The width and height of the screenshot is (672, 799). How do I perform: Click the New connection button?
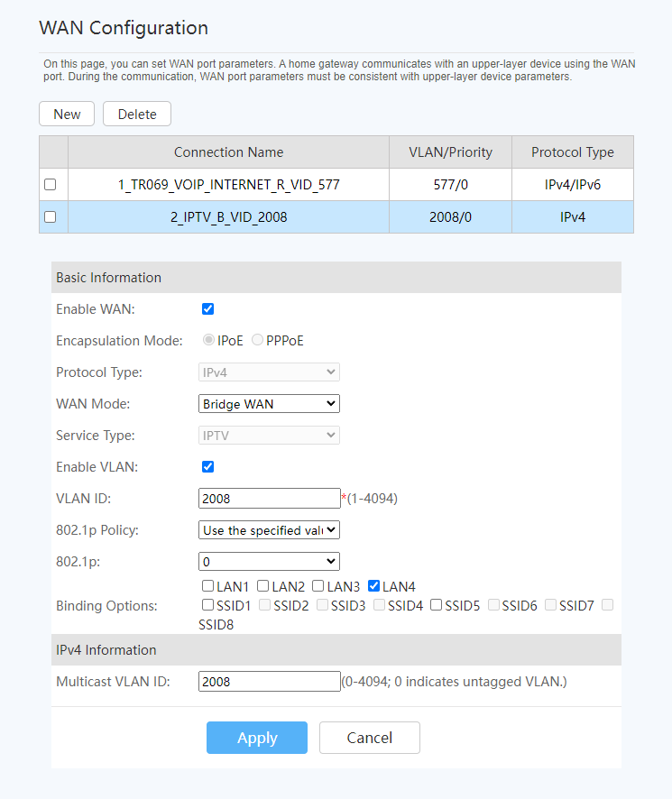pos(67,114)
